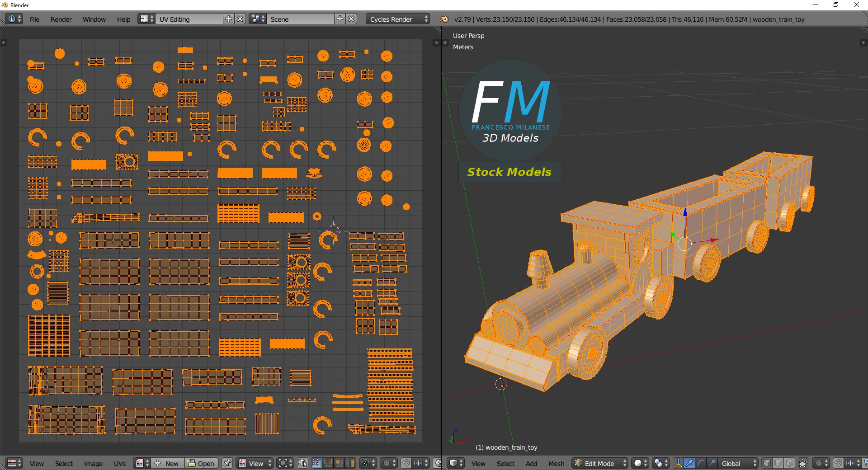Open the Mesh menu
The width and height of the screenshot is (868, 470).
point(556,464)
